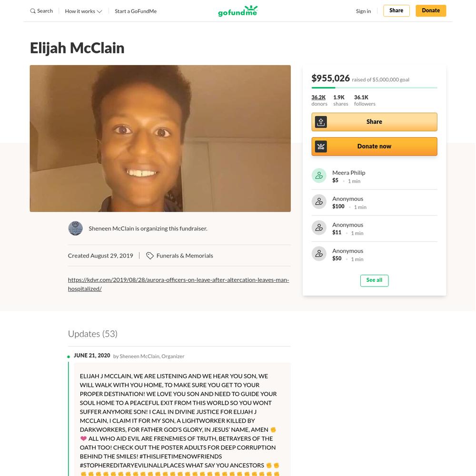The image size is (476, 476).
Task: Expand the How it works dropdown
Action: click(x=83, y=11)
